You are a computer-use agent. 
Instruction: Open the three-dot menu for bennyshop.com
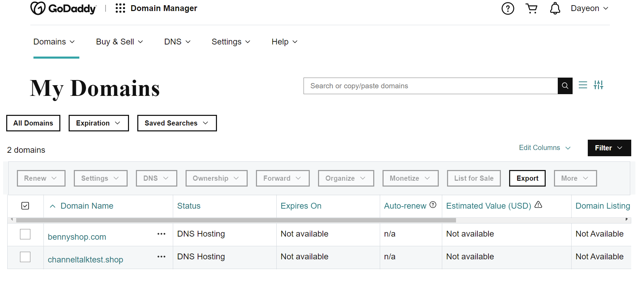(161, 234)
